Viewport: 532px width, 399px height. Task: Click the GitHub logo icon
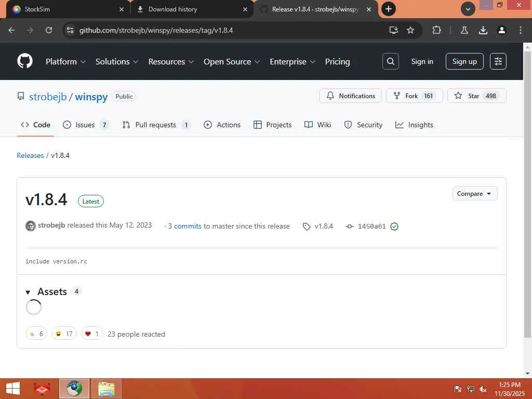click(x=25, y=61)
